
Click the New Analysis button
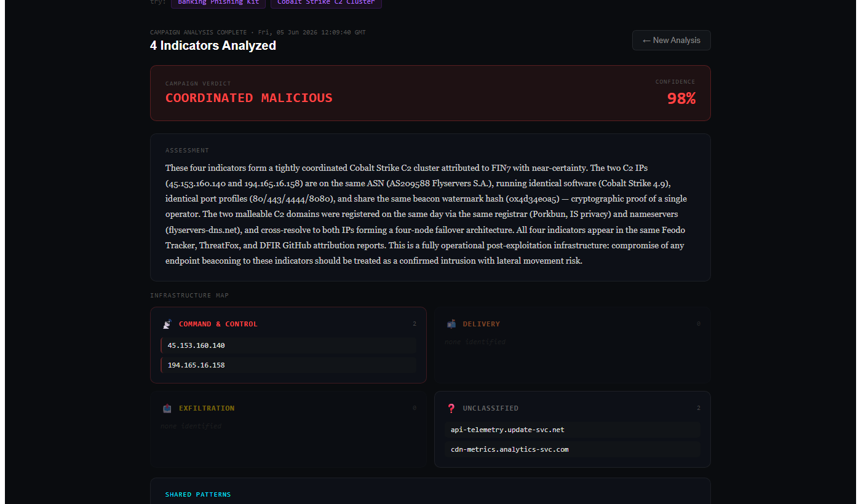pos(671,40)
